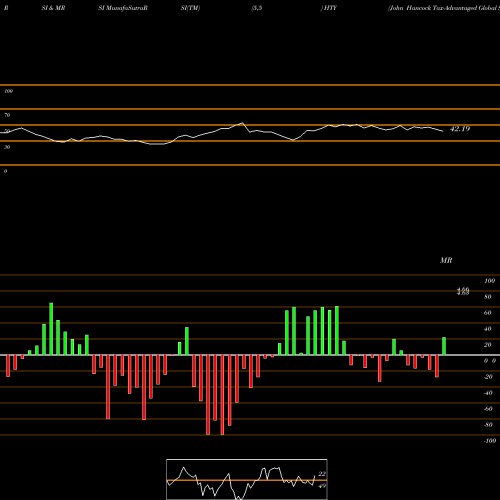Click the MR axis label 20

[488, 345]
